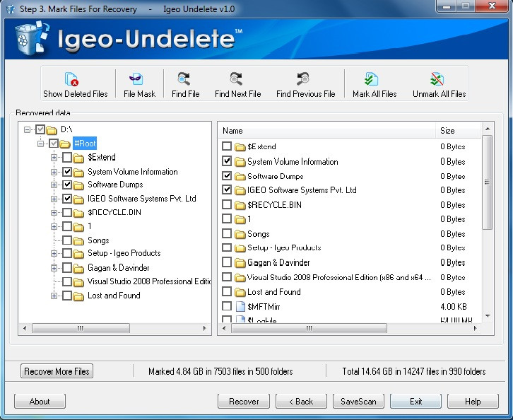Select Visual Studio 2008 Professional tree item
This screenshot has width=513, height=420.
(x=149, y=281)
